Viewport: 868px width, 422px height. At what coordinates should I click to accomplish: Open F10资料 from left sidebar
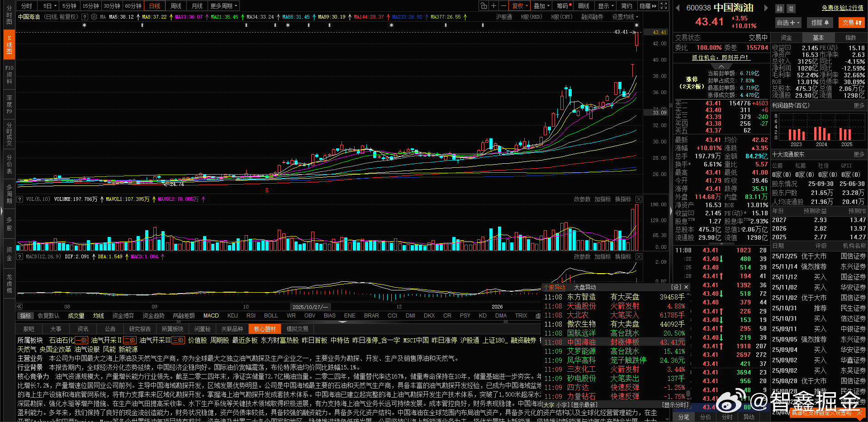click(9, 75)
